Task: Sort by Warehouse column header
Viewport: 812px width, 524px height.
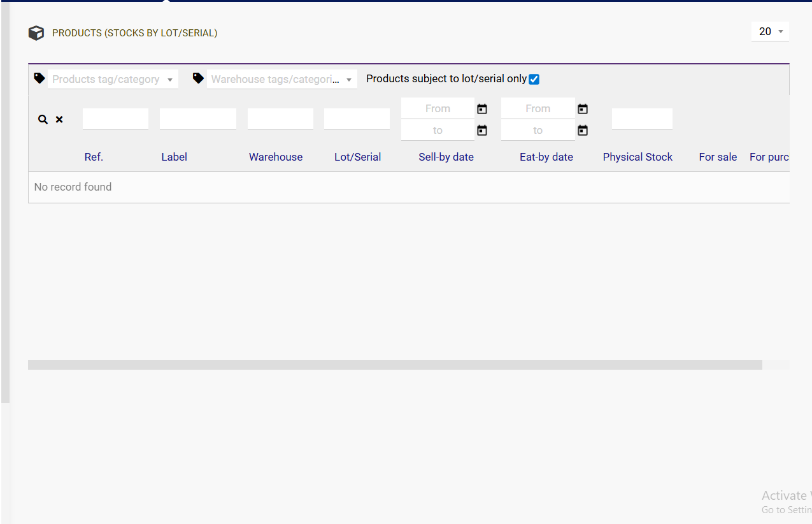Action: tap(276, 157)
